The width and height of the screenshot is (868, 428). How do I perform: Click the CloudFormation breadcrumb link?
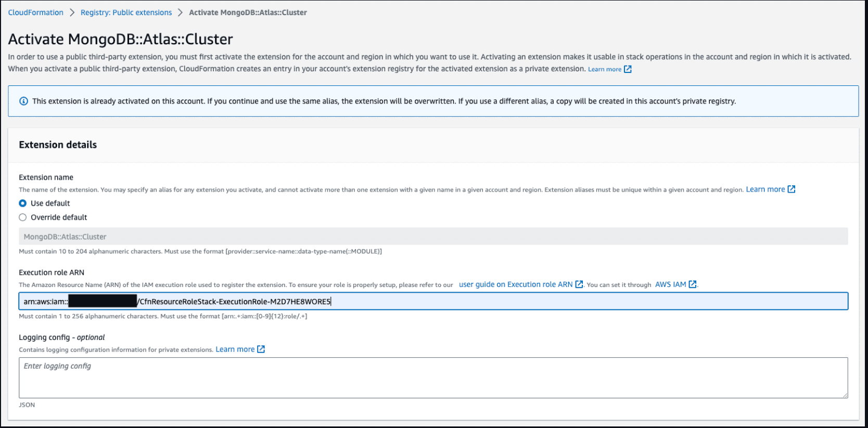coord(35,12)
